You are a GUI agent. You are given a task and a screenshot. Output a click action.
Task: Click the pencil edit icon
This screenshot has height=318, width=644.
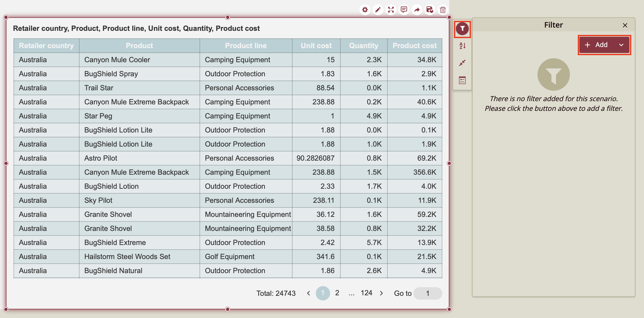tap(378, 10)
